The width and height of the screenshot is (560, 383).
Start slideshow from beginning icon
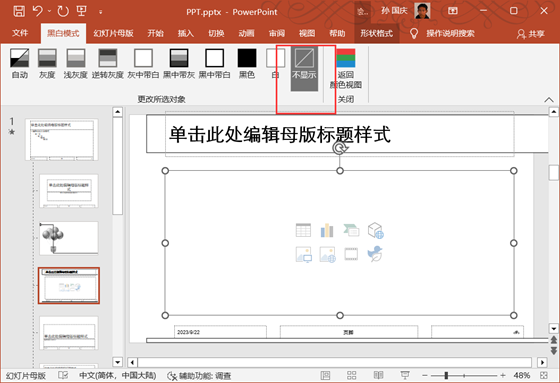[81, 11]
